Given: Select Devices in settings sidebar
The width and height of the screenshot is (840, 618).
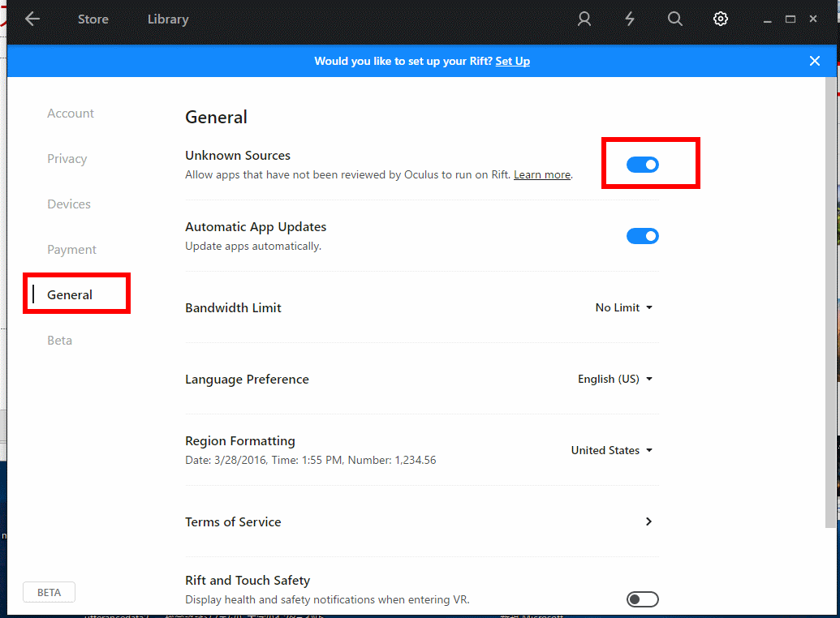Looking at the screenshot, I should 68,204.
